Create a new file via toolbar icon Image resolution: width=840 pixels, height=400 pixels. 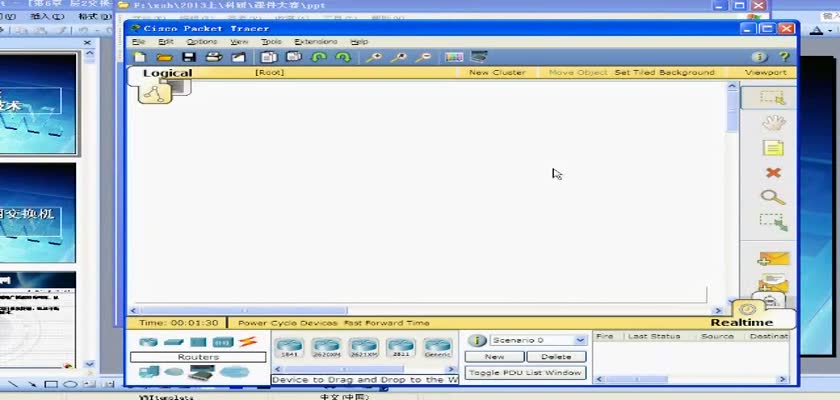139,57
